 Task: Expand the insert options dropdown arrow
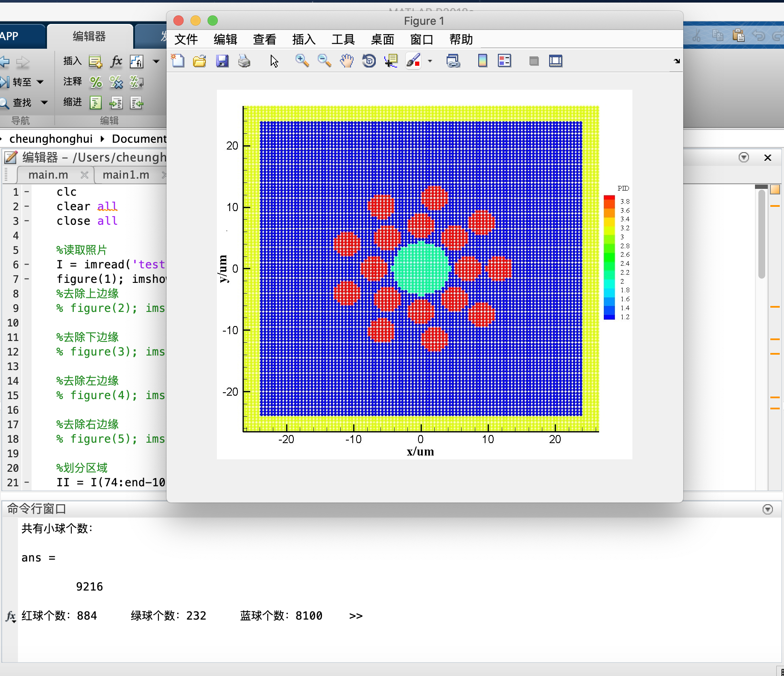click(156, 62)
